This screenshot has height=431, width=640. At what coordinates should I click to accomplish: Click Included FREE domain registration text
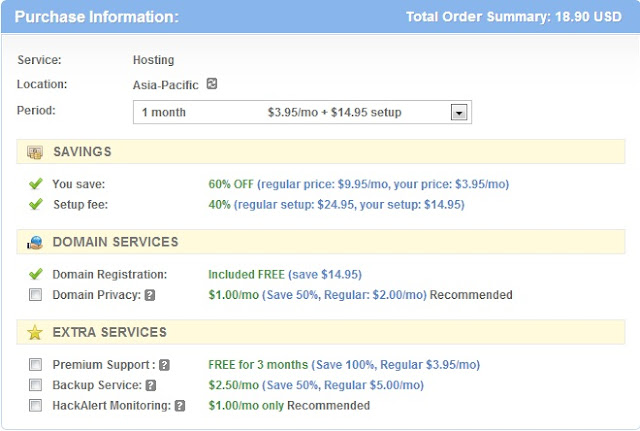pyautogui.click(x=246, y=274)
